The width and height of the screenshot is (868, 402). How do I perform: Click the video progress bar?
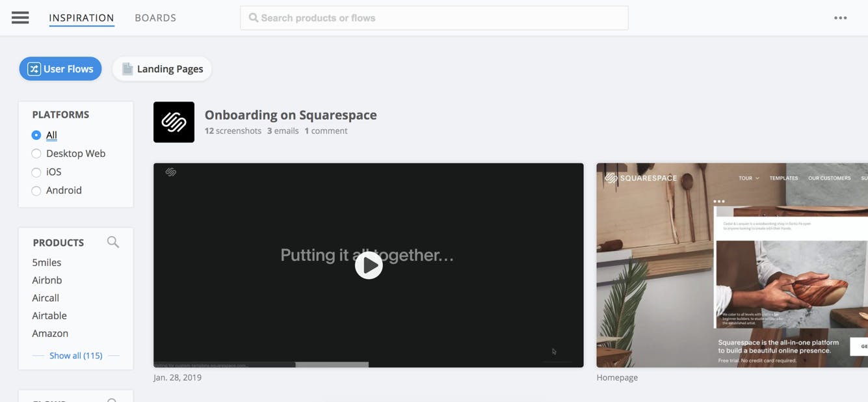[x=261, y=365]
